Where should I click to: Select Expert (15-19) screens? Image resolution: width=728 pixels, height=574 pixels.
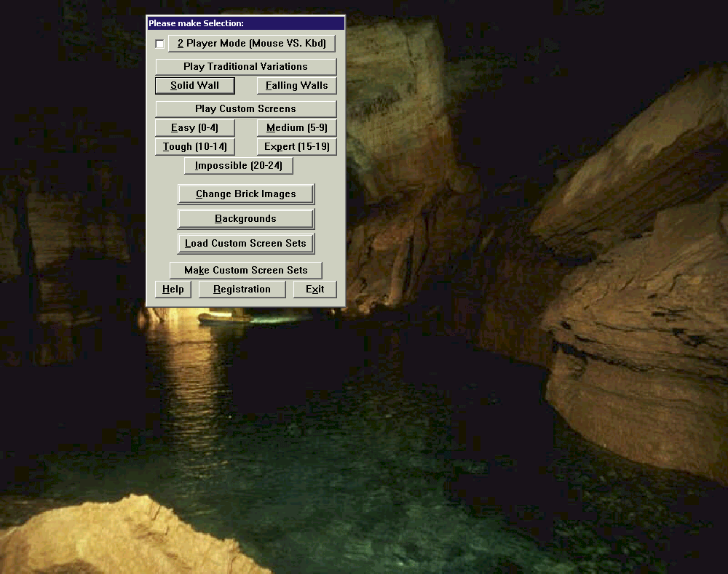tap(297, 147)
